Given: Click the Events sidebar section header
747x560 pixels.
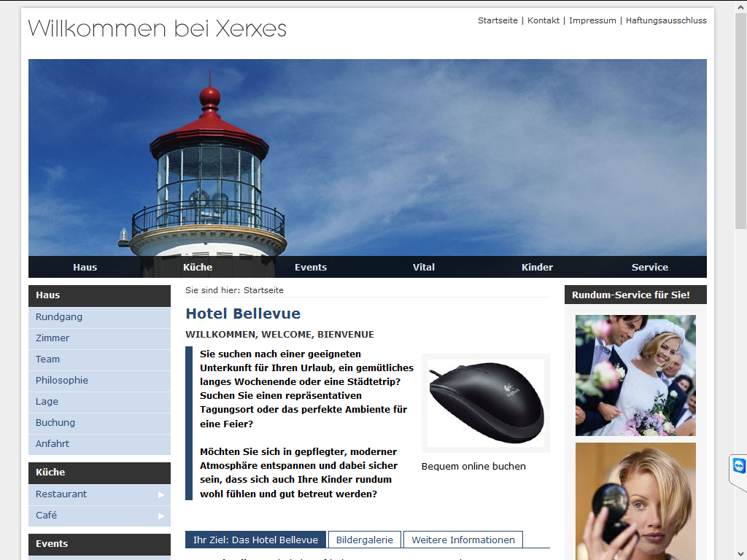Looking at the screenshot, I should (99, 544).
